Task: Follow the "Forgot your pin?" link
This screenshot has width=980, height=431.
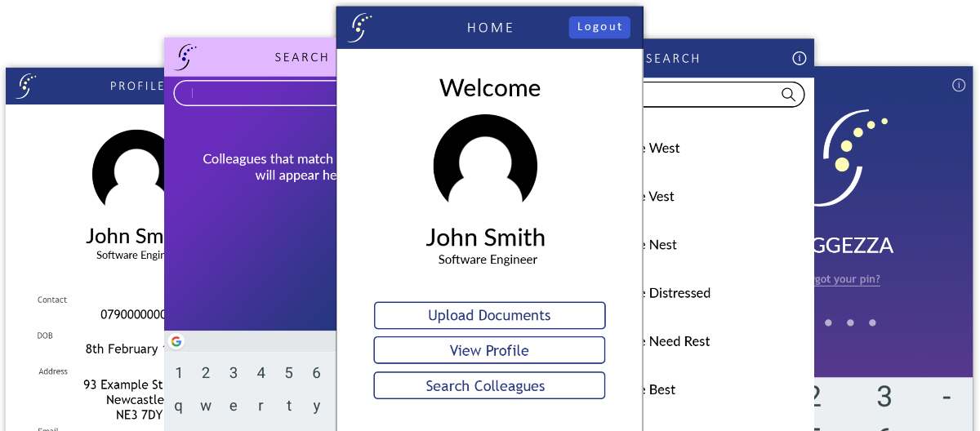Action: click(846, 279)
